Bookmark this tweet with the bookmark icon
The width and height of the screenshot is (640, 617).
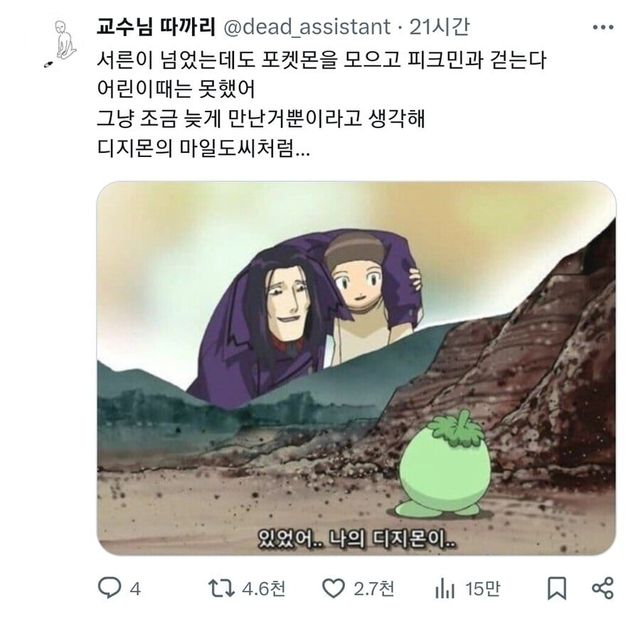click(x=557, y=588)
